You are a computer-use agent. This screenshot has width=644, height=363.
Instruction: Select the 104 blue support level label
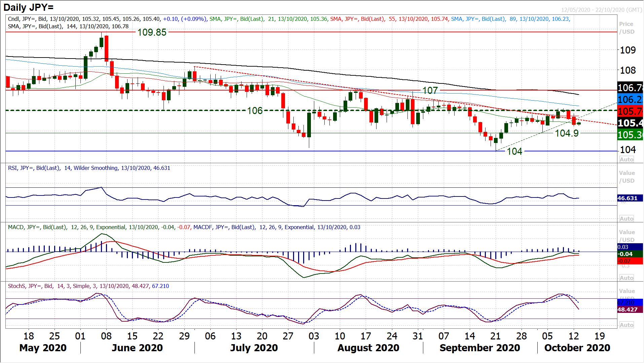(x=514, y=151)
